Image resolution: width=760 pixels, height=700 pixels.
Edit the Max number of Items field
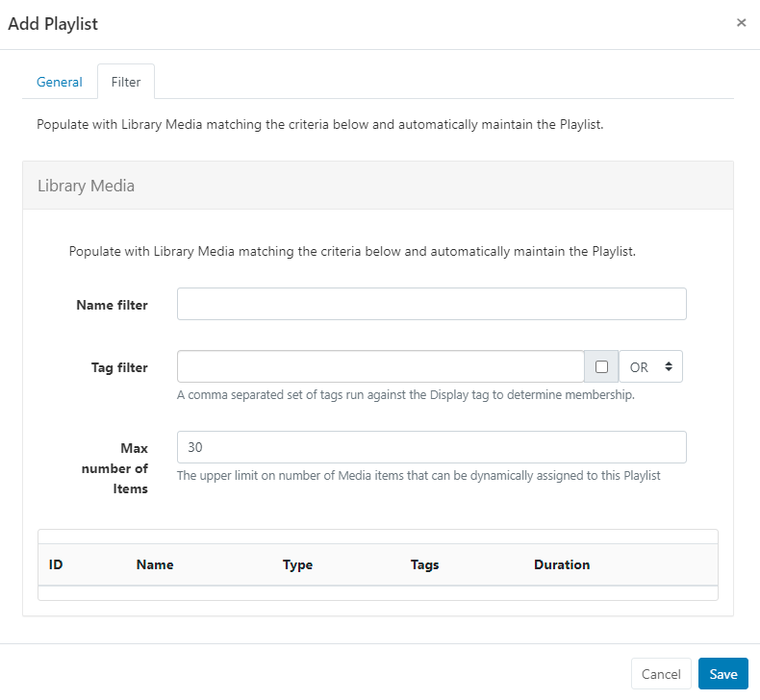tap(431, 447)
